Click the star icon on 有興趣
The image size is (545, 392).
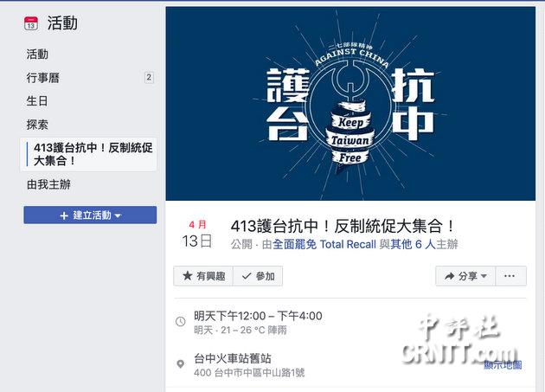pyautogui.click(x=188, y=276)
